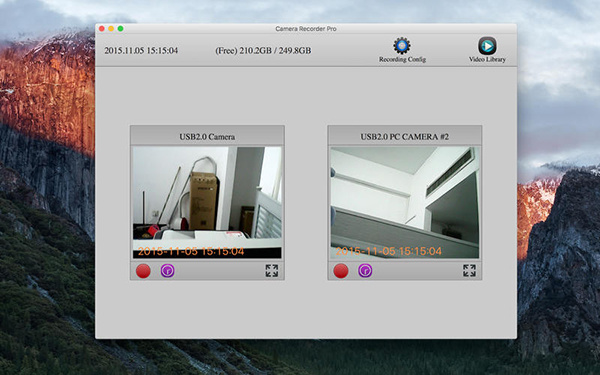
Task: Click the USB2.0 Camera title header
Action: click(x=207, y=136)
